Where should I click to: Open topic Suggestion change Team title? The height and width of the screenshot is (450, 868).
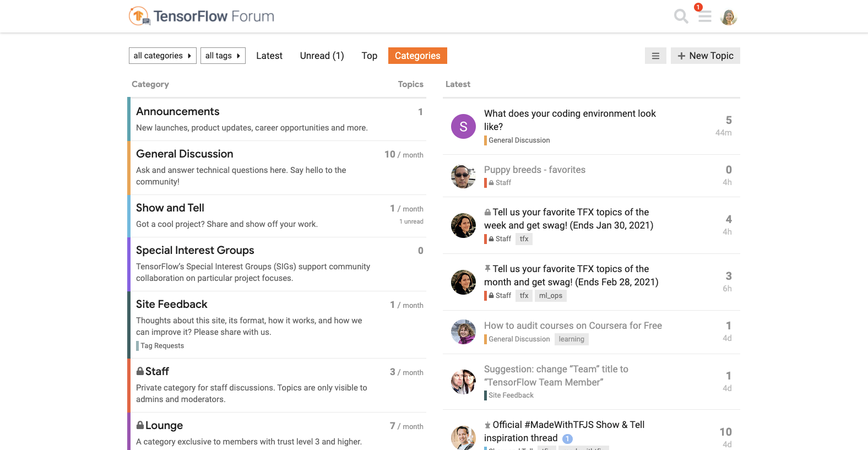556,376
